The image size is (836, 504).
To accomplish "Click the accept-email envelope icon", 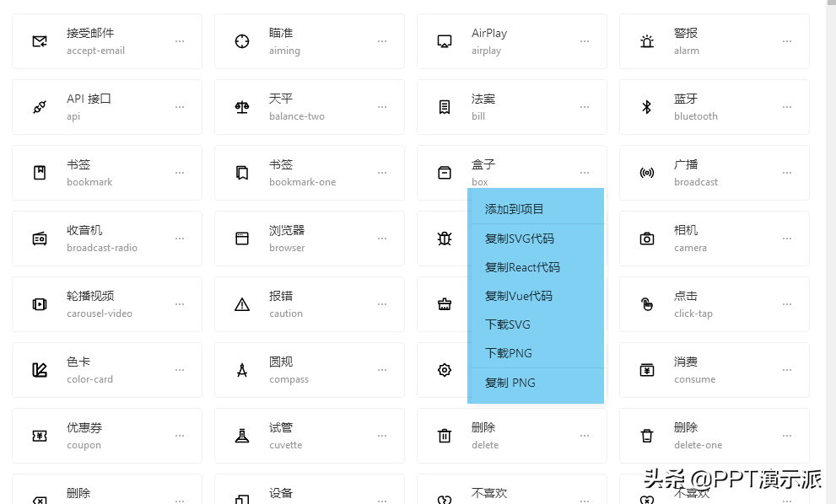I will [40, 41].
